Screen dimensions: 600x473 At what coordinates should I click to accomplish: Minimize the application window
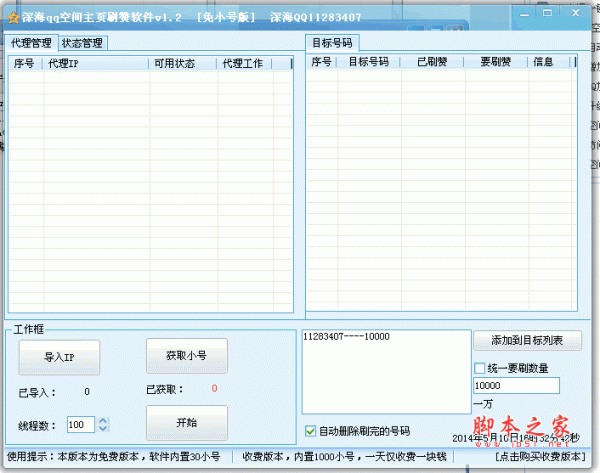pos(525,14)
